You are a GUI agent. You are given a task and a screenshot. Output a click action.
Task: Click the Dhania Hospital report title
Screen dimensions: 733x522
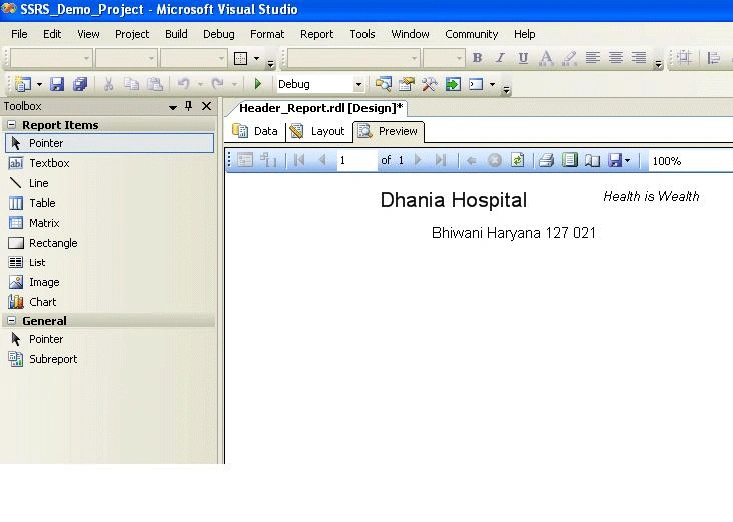(x=453, y=200)
